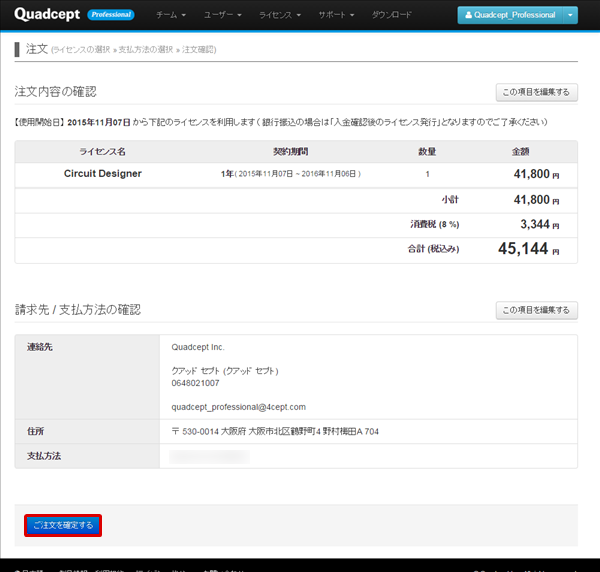The width and height of the screenshot is (600, 572).
Task: Edit the order contents section
Action: click(536, 92)
